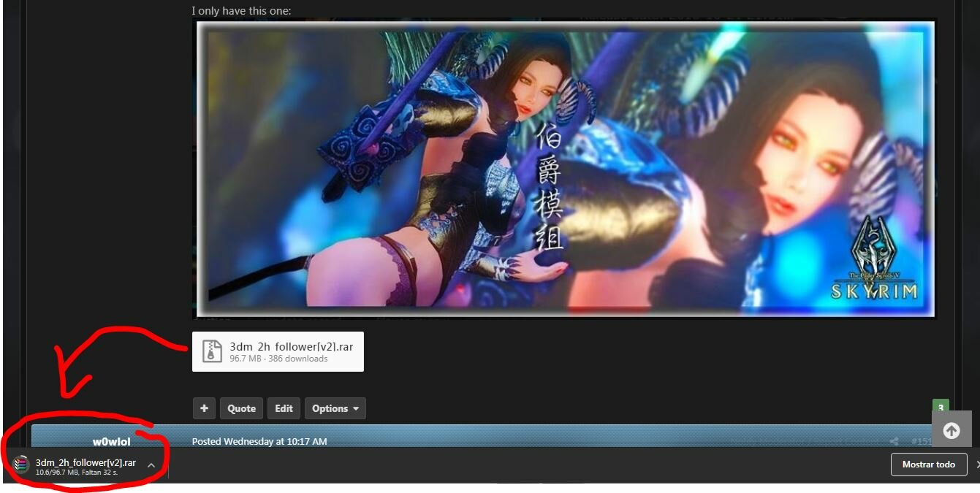Screen dimensions: 980x493
Task: Close the downloads bar
Action: [978, 465]
